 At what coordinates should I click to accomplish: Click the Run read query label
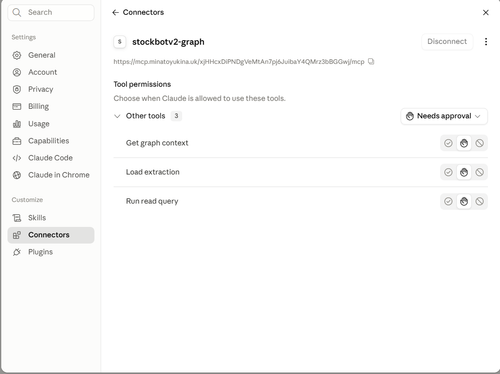click(x=152, y=201)
